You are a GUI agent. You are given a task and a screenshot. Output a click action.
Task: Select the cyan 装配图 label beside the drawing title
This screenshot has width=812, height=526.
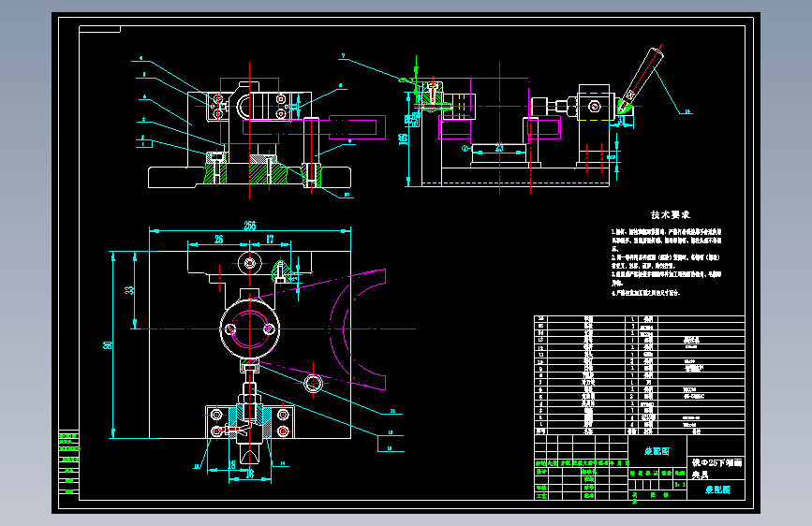click(657, 451)
